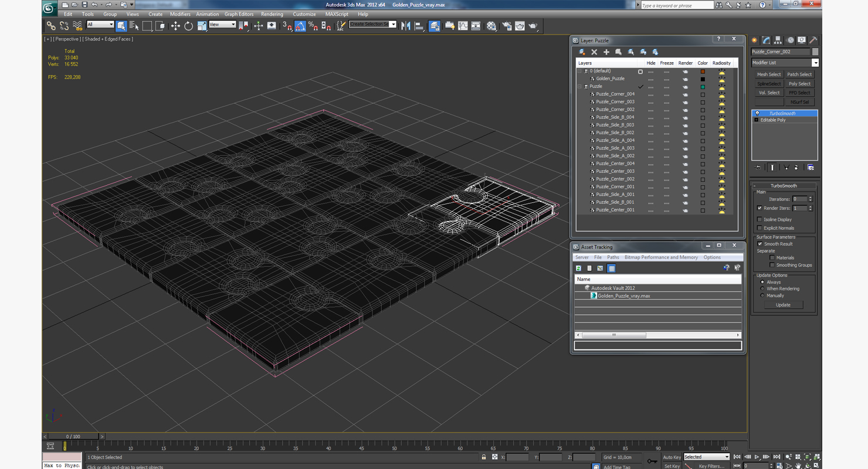Click the Select and Link tool

click(x=51, y=26)
